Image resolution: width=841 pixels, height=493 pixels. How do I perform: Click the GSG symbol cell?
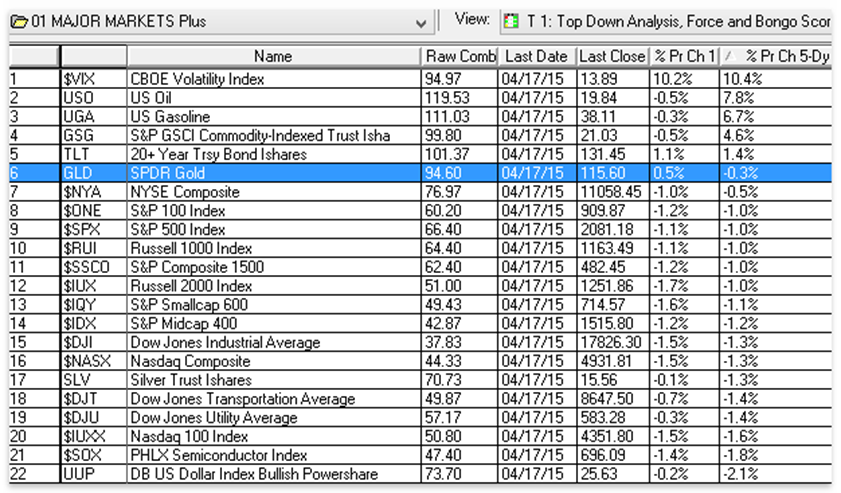point(94,136)
